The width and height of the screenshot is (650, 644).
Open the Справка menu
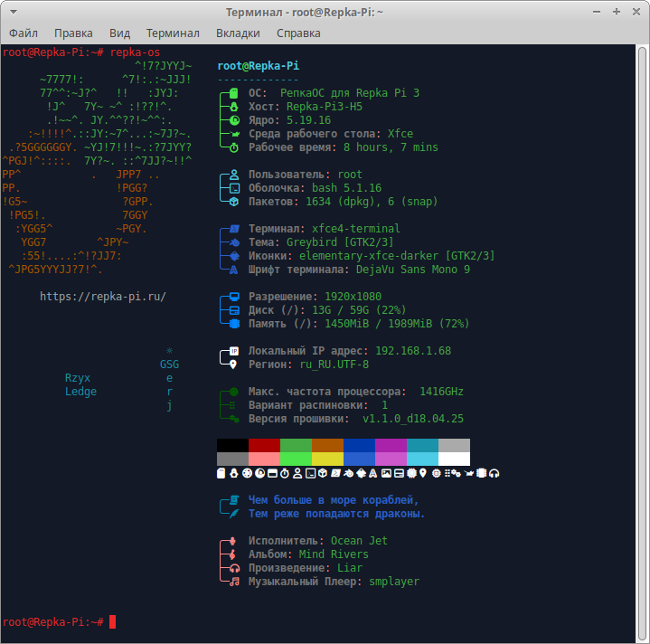coord(298,33)
